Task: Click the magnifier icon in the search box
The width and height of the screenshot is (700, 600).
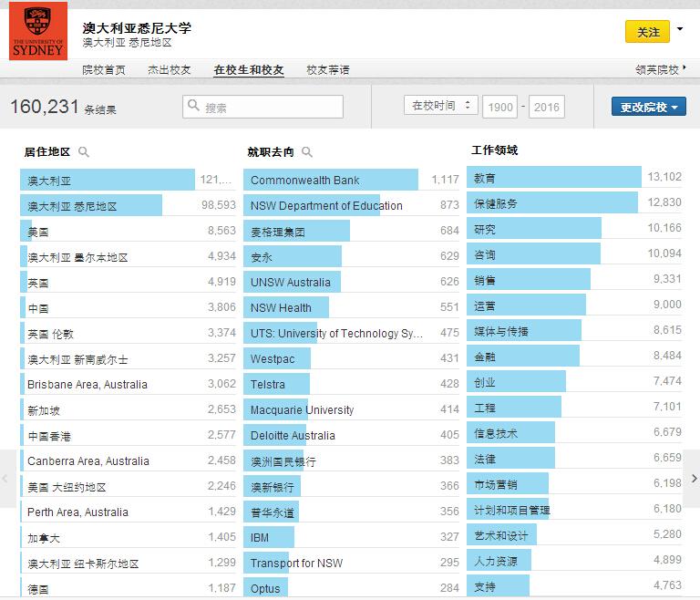Action: pyautogui.click(x=193, y=106)
